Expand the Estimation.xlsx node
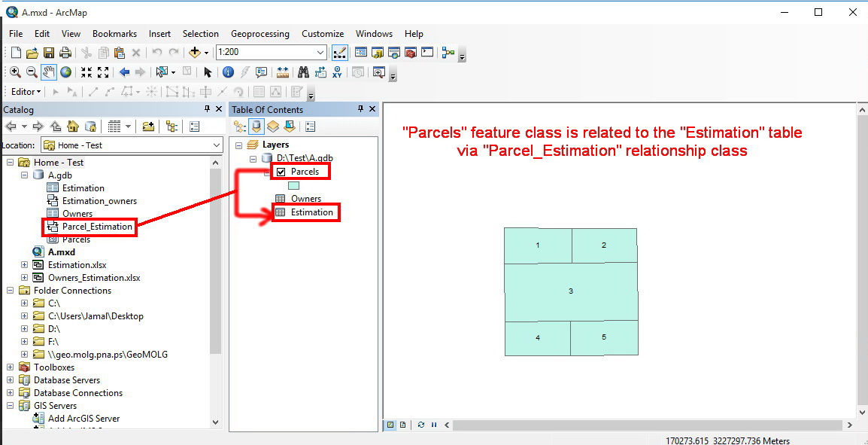 pos(24,265)
